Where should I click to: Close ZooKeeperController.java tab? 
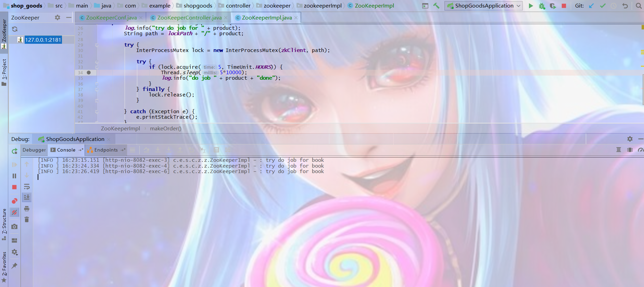point(226,18)
